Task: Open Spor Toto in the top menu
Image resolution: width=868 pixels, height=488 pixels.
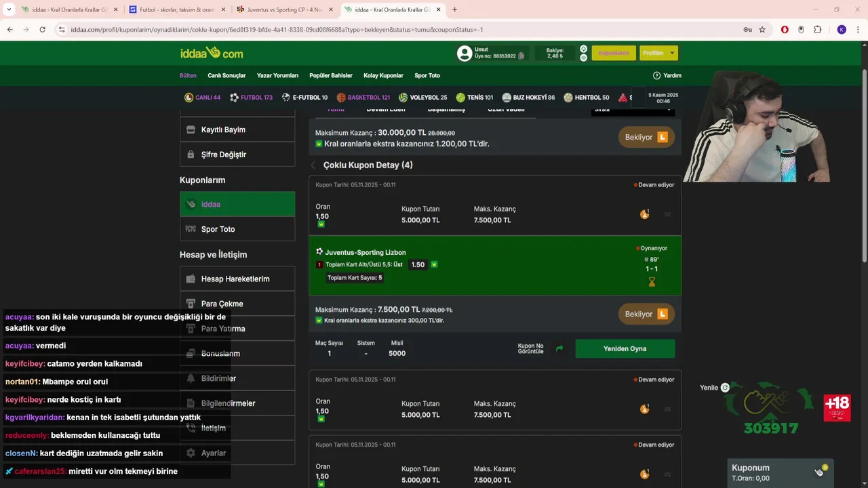Action: [x=427, y=75]
